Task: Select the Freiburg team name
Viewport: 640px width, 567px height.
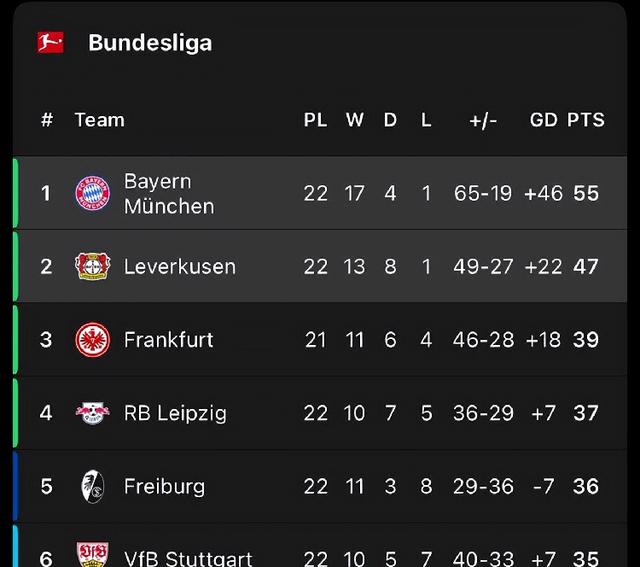Action: 164,487
